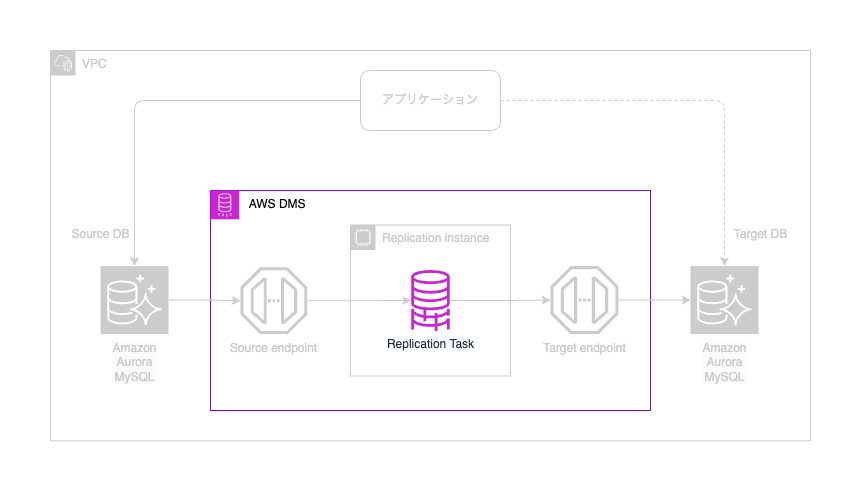This screenshot has height=492, width=861.
Task: Click the "Source endpoint" label
Action: click(273, 348)
